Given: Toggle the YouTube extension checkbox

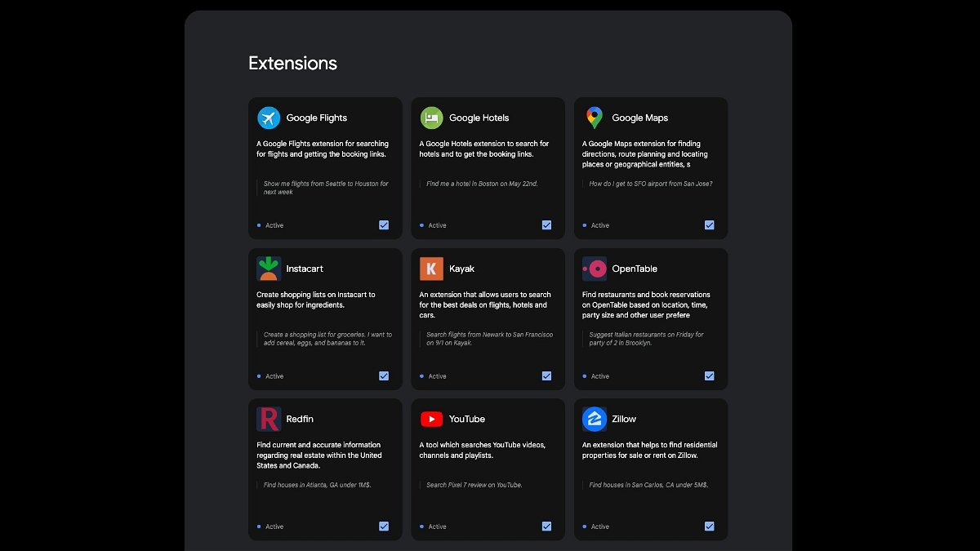Looking at the screenshot, I should (546, 527).
